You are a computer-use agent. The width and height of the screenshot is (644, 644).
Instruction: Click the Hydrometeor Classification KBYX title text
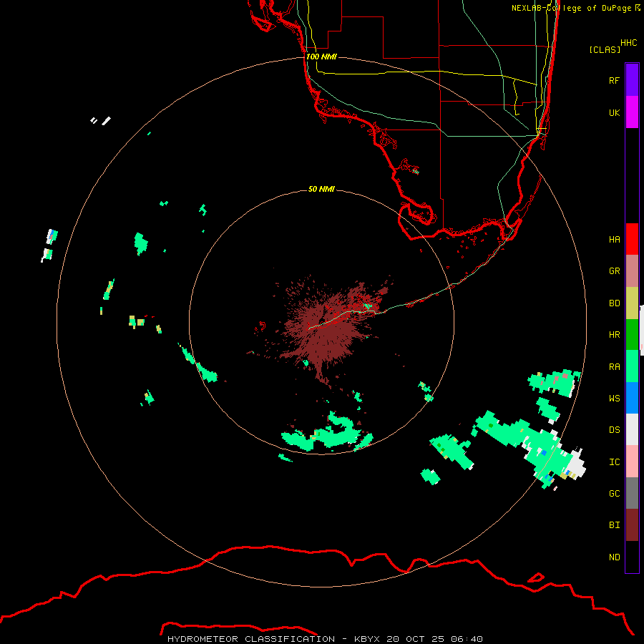325,639
